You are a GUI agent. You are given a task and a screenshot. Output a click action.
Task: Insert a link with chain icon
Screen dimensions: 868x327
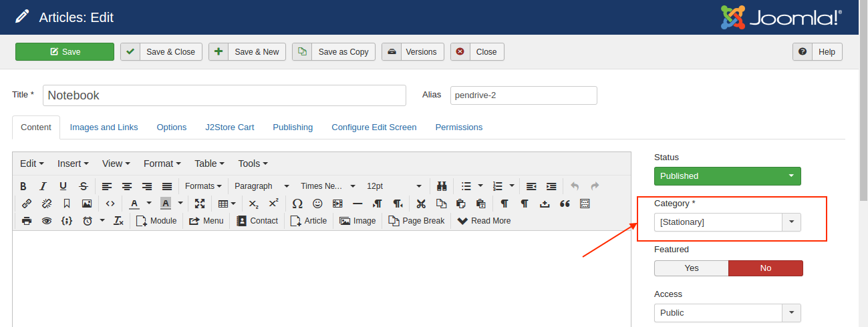coord(27,204)
